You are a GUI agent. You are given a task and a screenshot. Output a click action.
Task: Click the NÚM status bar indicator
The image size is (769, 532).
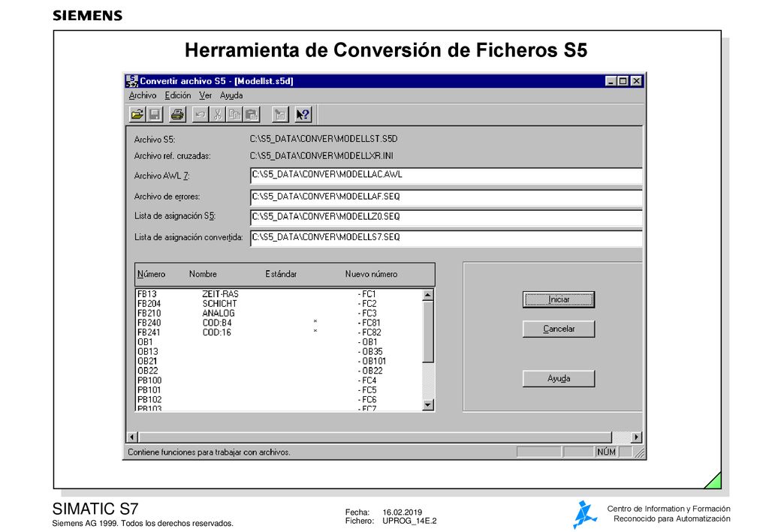(x=606, y=452)
